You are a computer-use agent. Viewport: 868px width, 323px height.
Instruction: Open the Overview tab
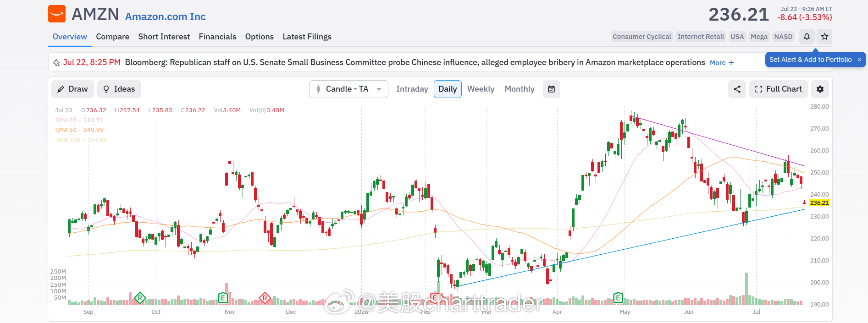click(x=70, y=37)
